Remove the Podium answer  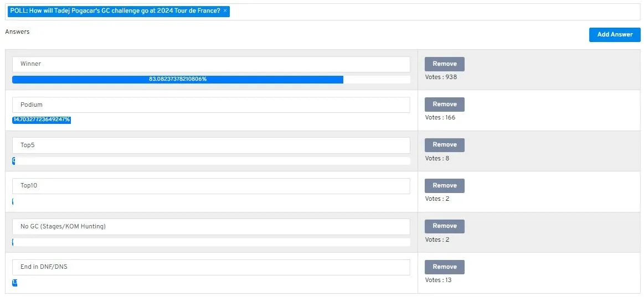[x=445, y=105]
